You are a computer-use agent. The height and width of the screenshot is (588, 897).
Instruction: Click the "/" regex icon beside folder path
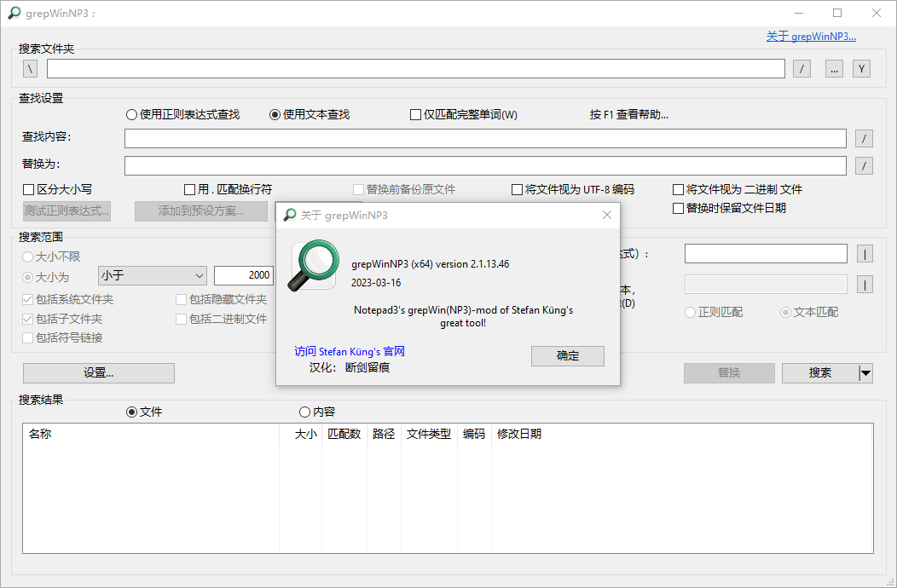(801, 68)
